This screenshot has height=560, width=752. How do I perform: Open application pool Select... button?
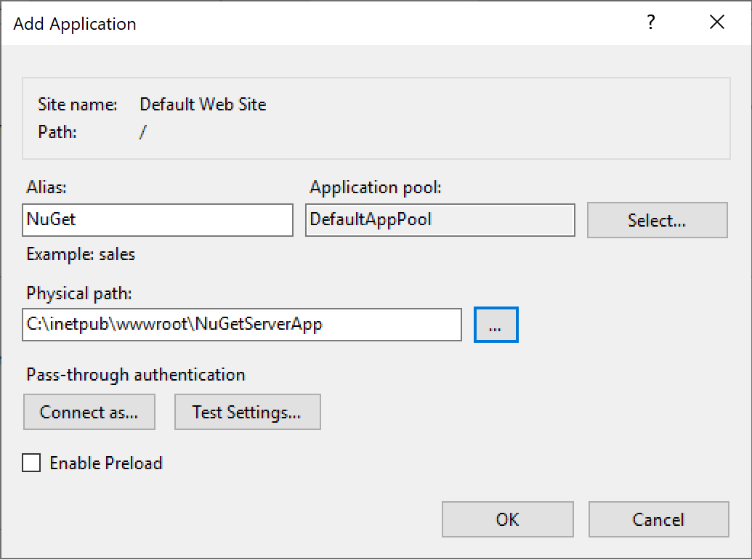[657, 220]
